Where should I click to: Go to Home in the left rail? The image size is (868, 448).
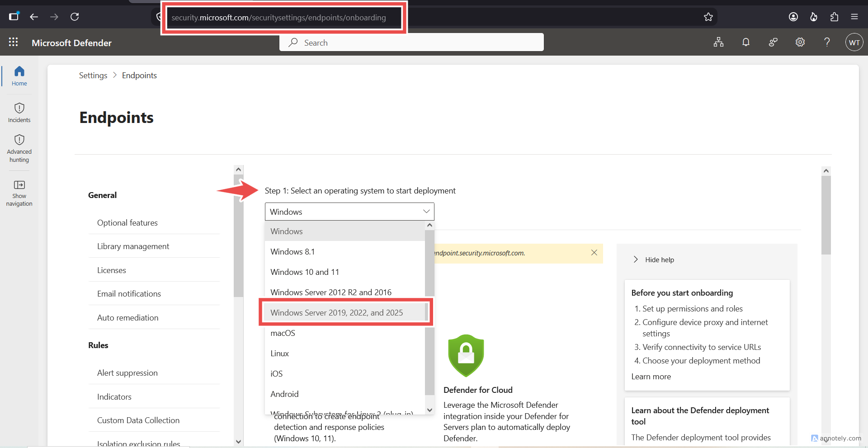click(19, 76)
